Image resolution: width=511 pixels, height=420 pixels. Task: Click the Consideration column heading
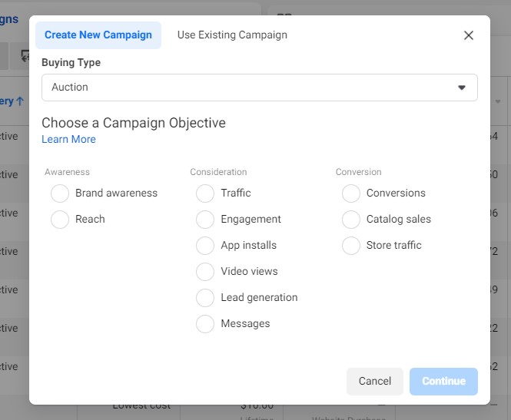point(218,172)
